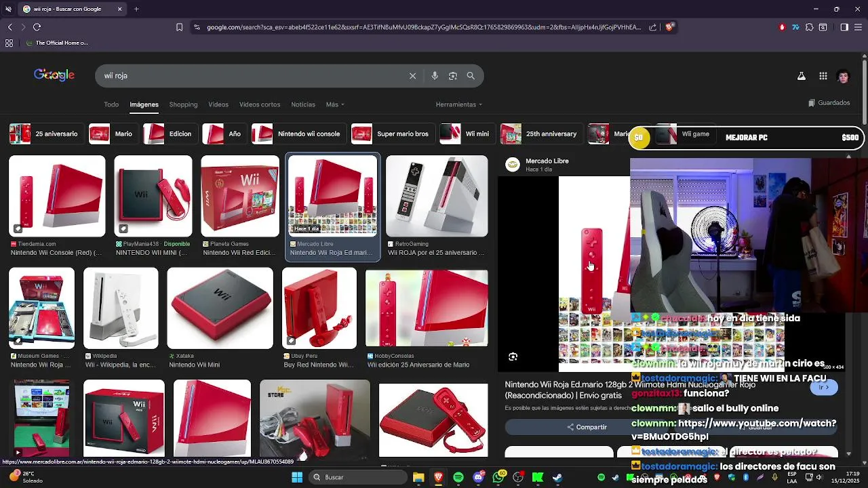Screen dimensions: 868x488
Task: Open the Videos cortos tab
Action: pyautogui.click(x=260, y=104)
